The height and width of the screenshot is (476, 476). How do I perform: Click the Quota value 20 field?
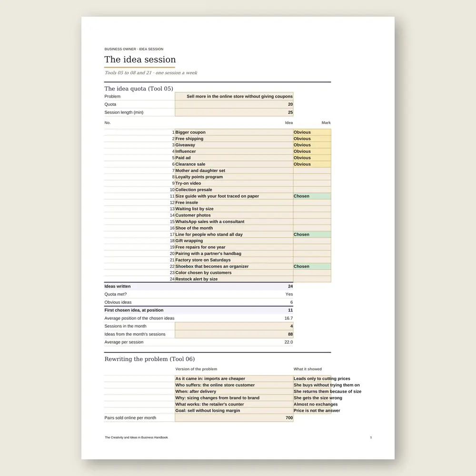234,104
